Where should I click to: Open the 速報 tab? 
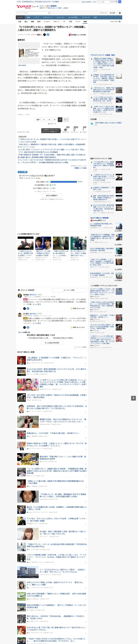[x=28, y=17]
